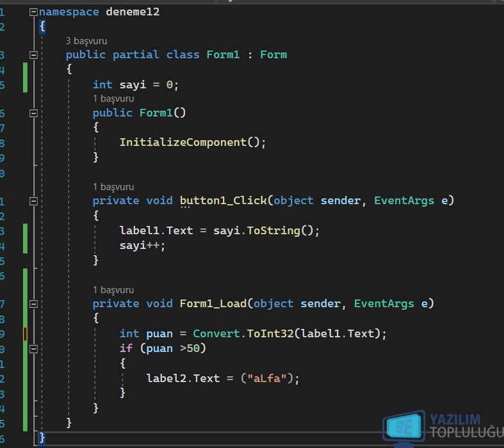Collapse the Form1_Load method region
The height and width of the screenshot is (448, 504).
33,304
